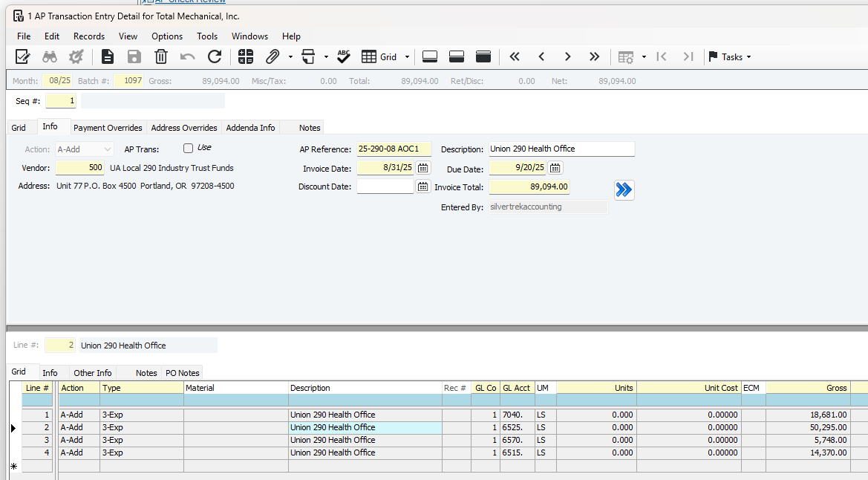
Task: Switch to the Address Overrides tab
Action: tap(184, 128)
